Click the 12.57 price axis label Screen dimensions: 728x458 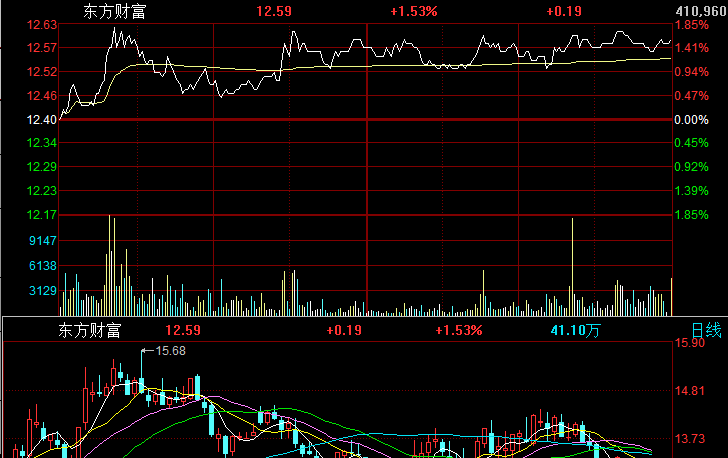(42, 48)
